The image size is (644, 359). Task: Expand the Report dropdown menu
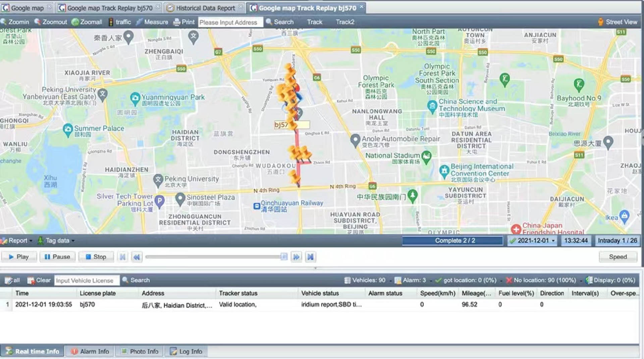click(17, 241)
